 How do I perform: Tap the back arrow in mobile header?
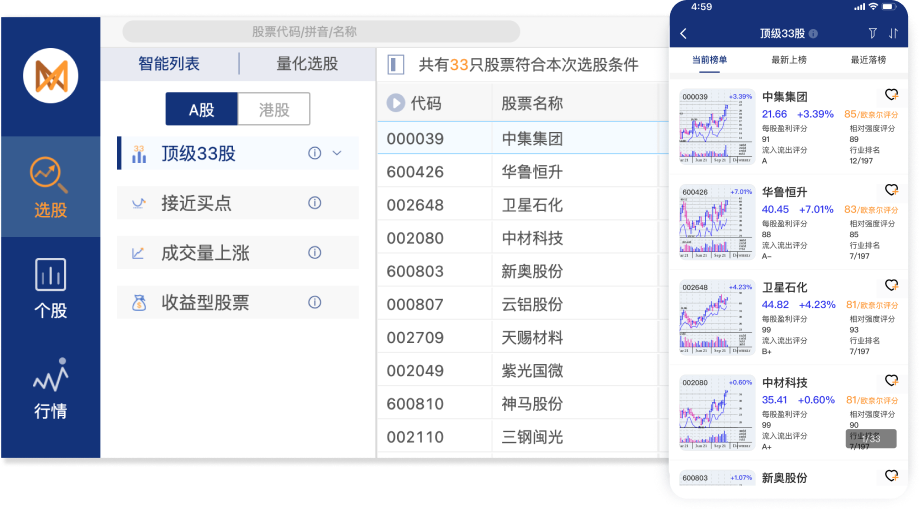point(684,33)
